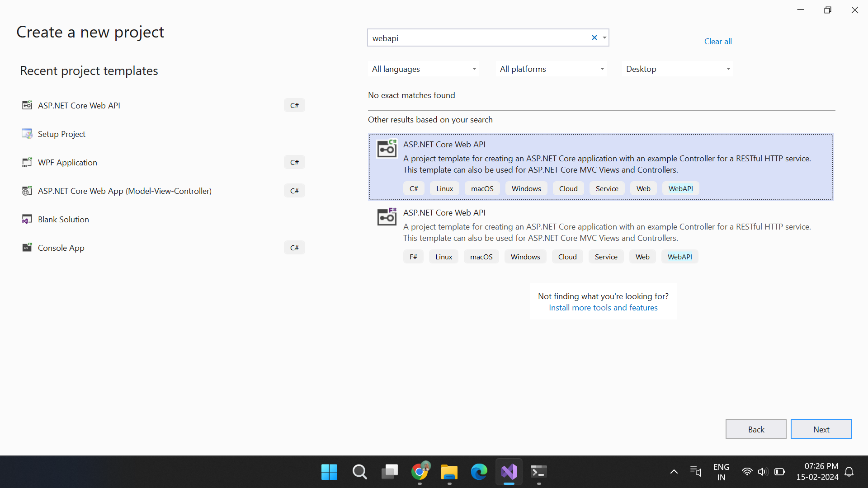Click the Blank Solution icon in recent templates
Screen dimensions: 868x488
[x=27, y=219]
